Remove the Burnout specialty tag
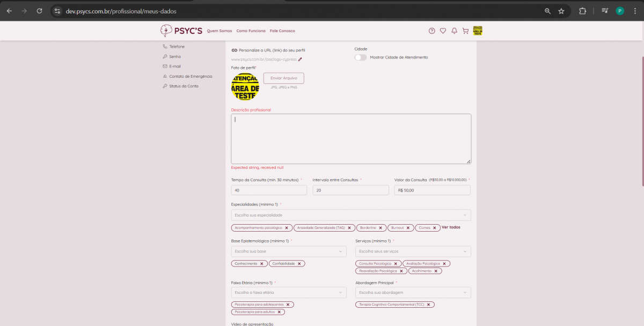644x326 pixels. tap(408, 228)
